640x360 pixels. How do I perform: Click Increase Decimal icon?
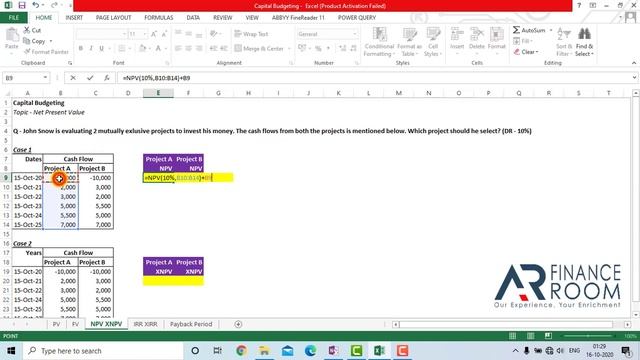coord(342,49)
